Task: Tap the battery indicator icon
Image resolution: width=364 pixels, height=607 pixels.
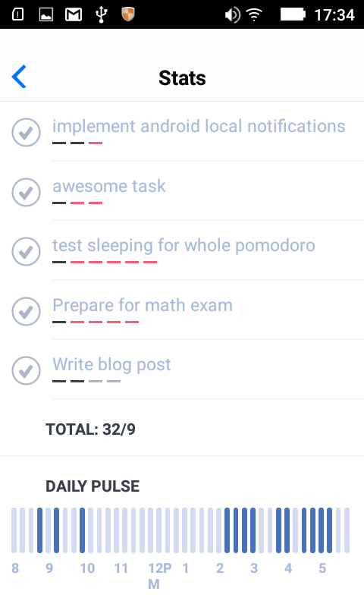Action: tap(293, 14)
